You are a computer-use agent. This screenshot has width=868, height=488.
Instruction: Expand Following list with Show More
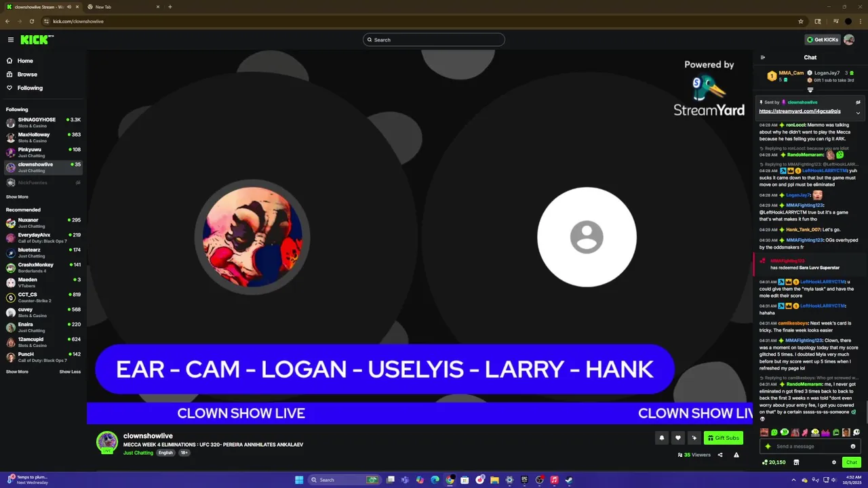(x=17, y=197)
